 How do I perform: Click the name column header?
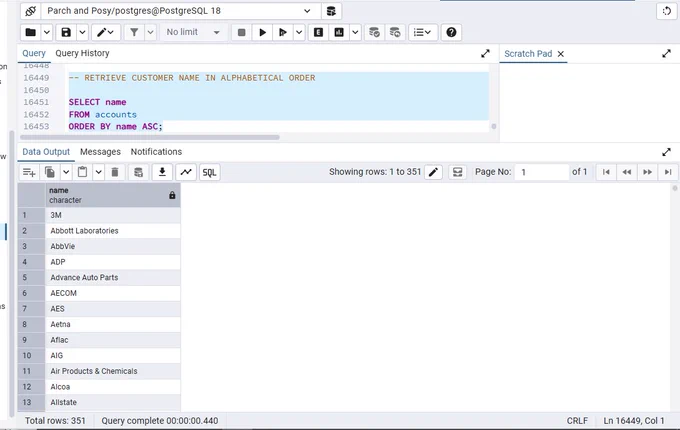(x=113, y=195)
